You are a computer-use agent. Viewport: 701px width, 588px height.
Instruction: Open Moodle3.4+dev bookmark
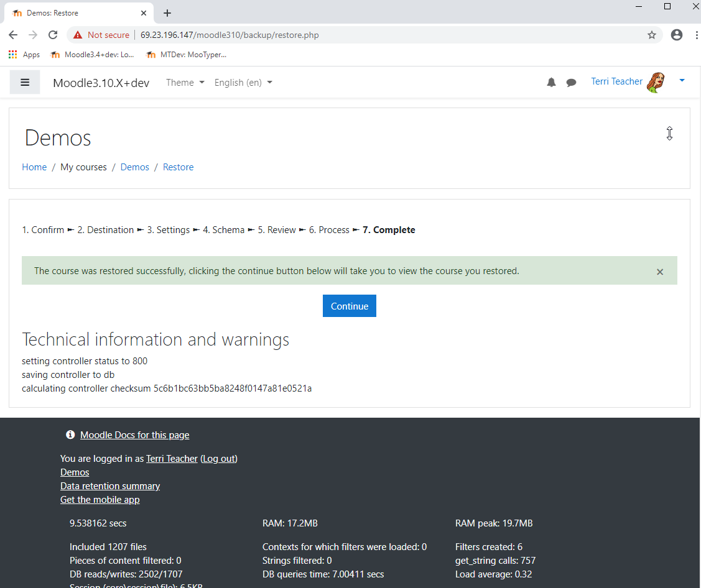click(x=92, y=55)
